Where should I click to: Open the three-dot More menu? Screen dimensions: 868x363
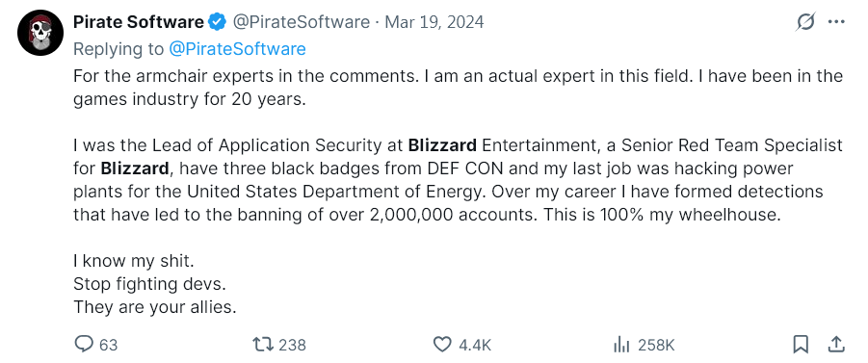(836, 22)
